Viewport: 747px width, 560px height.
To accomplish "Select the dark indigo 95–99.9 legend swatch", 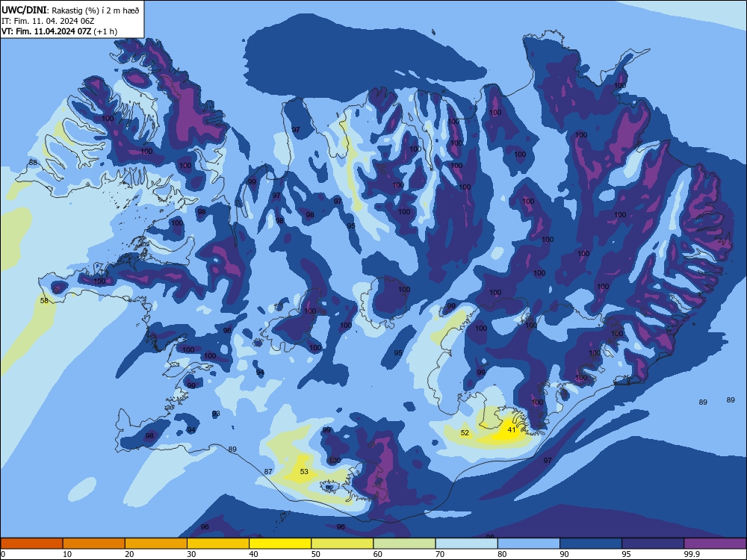I will 653,544.
